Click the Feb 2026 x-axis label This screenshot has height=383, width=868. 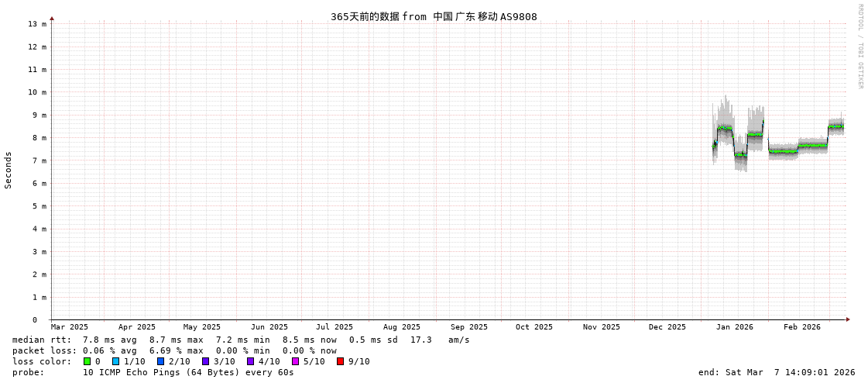pos(801,327)
